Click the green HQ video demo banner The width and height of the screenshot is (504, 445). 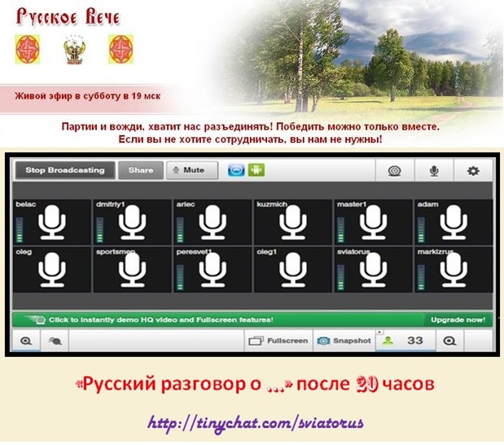click(x=218, y=320)
